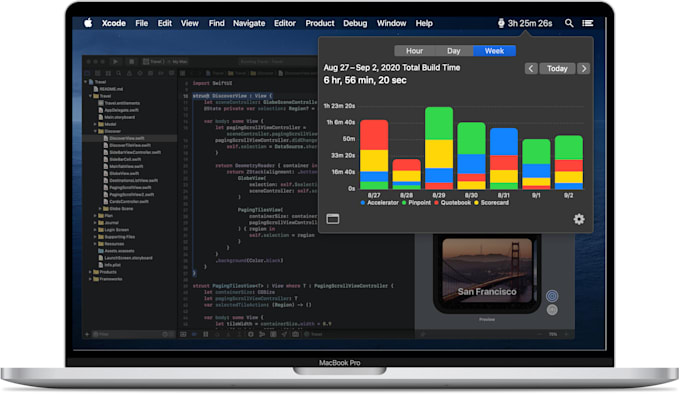Select the find navigator magnifier icon

[118, 73]
